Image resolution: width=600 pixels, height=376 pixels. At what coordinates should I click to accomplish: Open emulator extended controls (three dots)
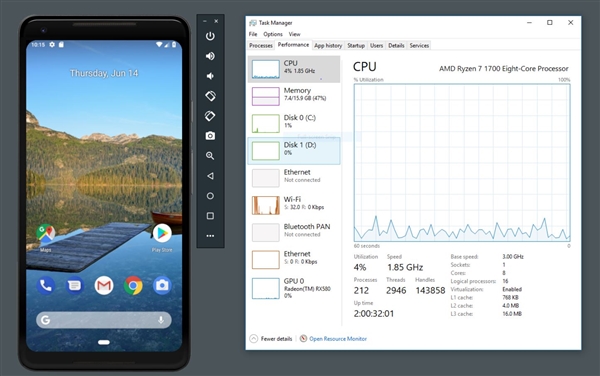[x=210, y=236]
